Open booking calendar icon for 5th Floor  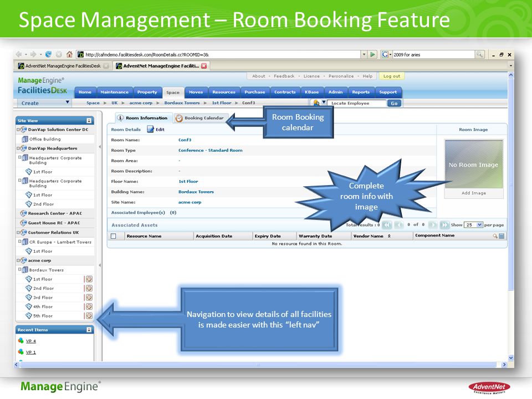pos(89,315)
